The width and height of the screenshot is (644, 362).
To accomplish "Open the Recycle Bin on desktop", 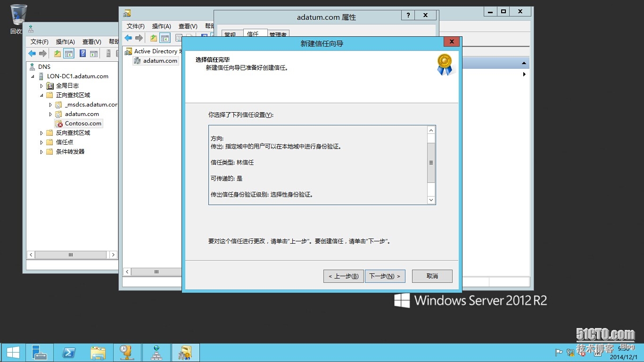I will click(18, 19).
